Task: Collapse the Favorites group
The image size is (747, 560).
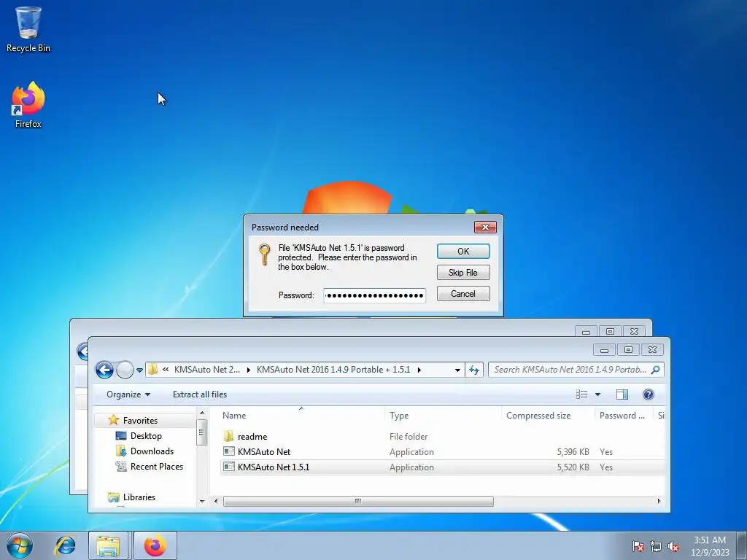Action: point(140,421)
